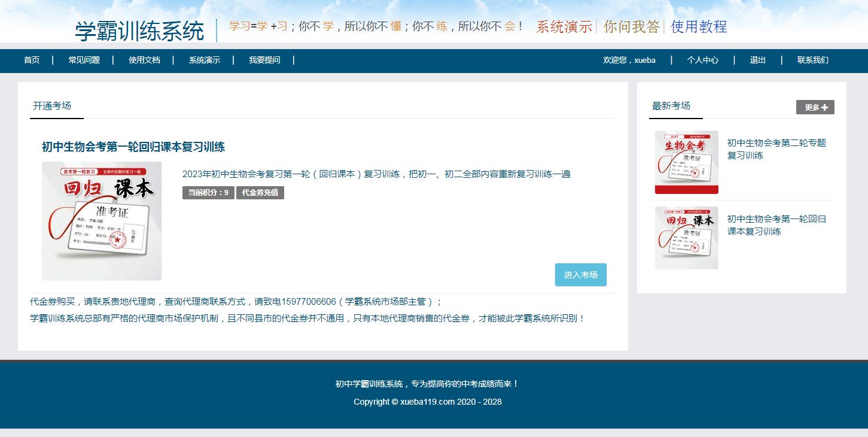
Task: Click the main 回归课本 准考证 cover image
Action: pos(101,221)
